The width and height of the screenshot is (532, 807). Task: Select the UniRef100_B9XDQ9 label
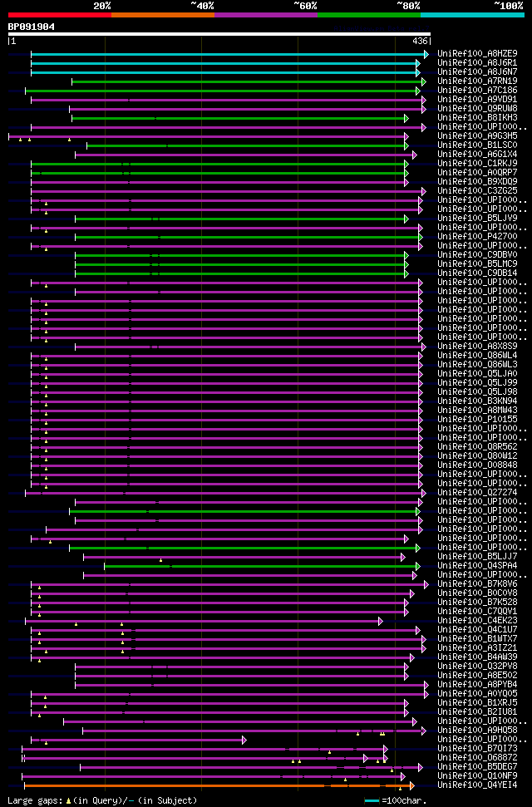click(x=477, y=182)
